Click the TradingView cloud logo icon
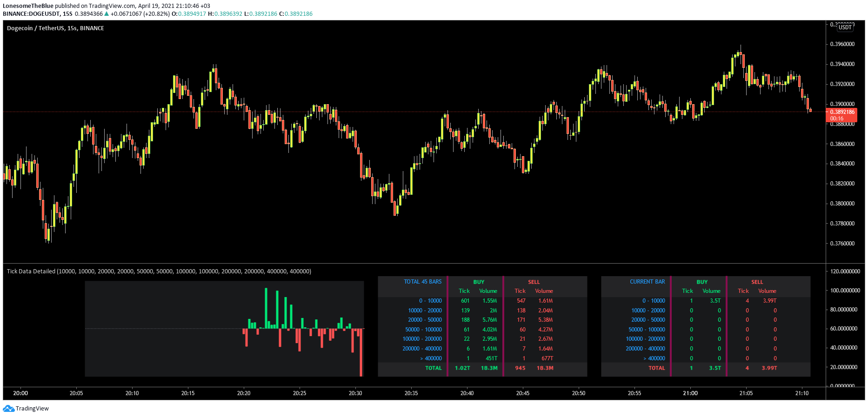 [8, 409]
